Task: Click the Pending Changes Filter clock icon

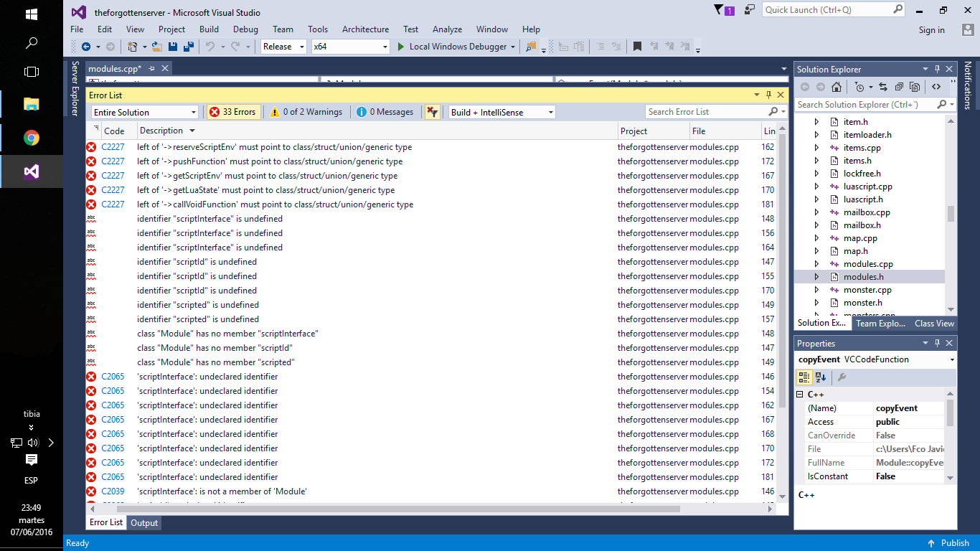Action: click(x=859, y=87)
